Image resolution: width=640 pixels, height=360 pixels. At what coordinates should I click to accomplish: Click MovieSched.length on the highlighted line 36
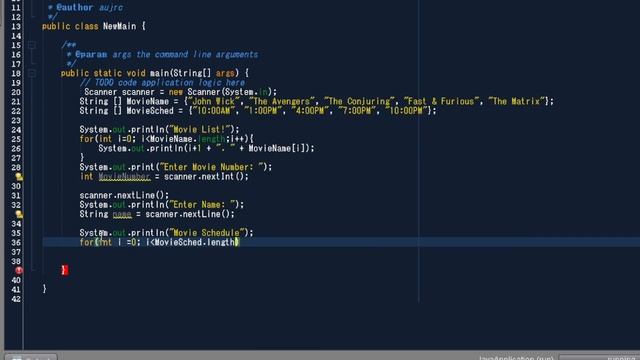point(194,242)
